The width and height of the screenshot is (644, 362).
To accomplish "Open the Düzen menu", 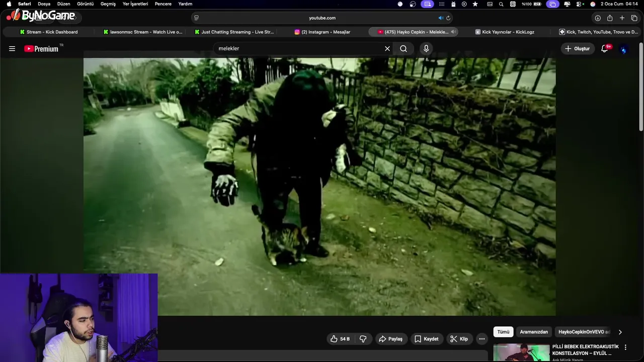I will tap(64, 4).
